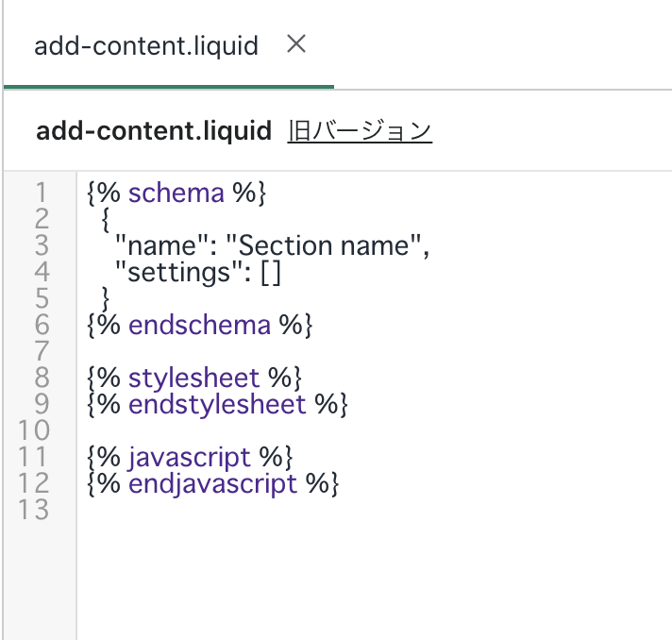Click the add-content.liquid file name heading
The width and height of the screenshot is (672, 640).
[x=154, y=131]
